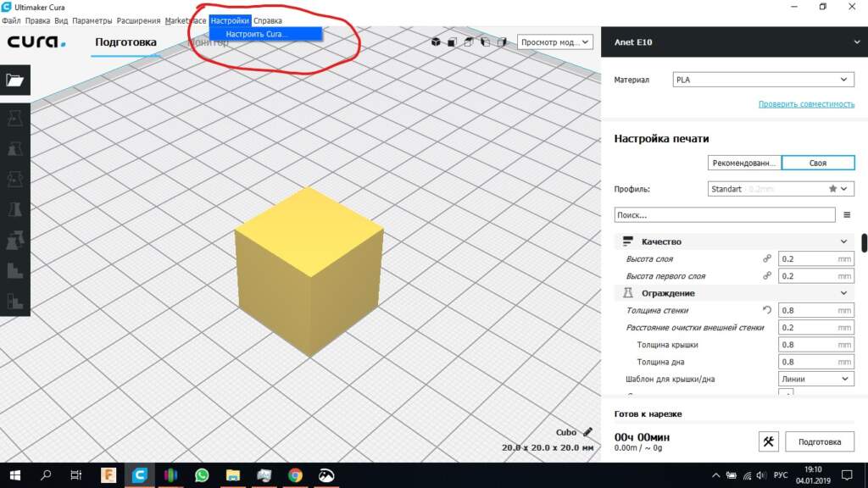Click the Поиск... settings search field
Image resolution: width=868 pixels, height=488 pixels.
724,215
